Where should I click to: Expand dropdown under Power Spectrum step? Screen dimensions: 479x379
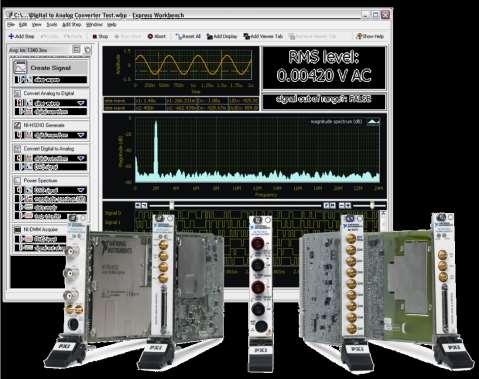coord(81,190)
